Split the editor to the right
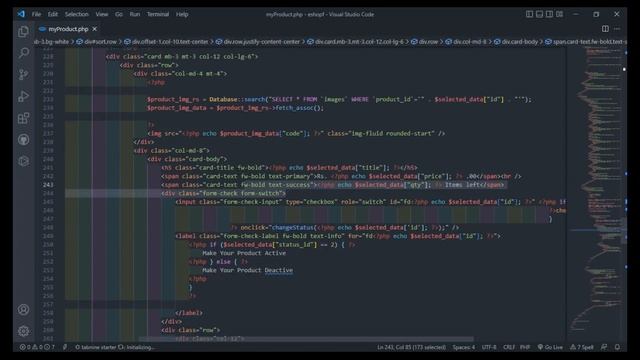The width and height of the screenshot is (640, 360). [605, 29]
